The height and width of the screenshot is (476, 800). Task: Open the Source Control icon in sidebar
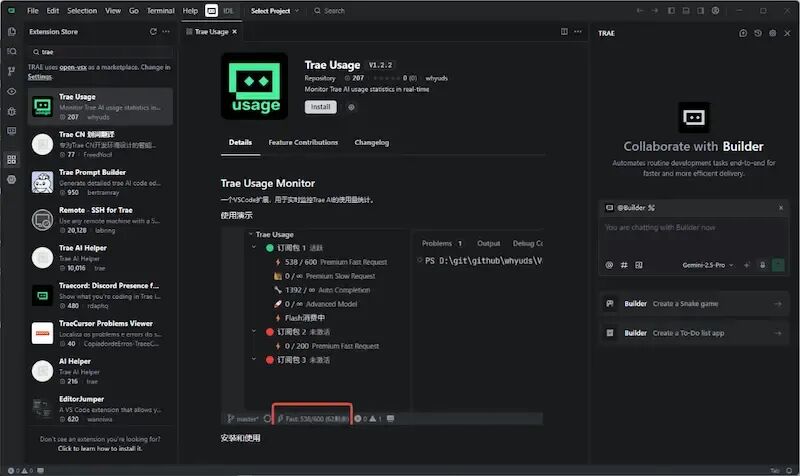coord(11,71)
